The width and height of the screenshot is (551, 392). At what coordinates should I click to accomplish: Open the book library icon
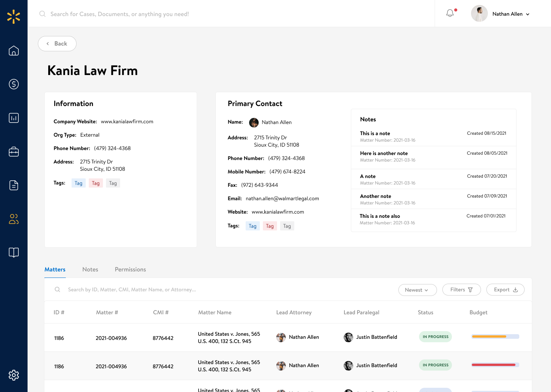click(x=14, y=253)
